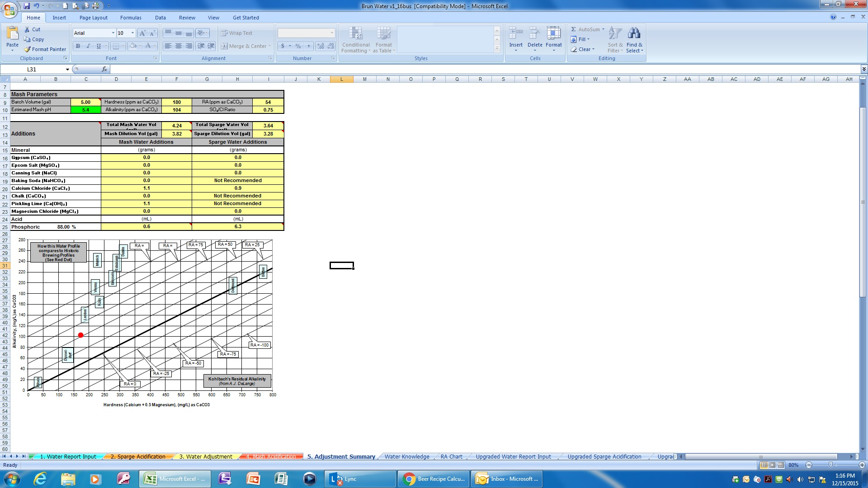The image size is (868, 488).
Task: Open Excel from the Windows taskbar
Action: tap(174, 479)
